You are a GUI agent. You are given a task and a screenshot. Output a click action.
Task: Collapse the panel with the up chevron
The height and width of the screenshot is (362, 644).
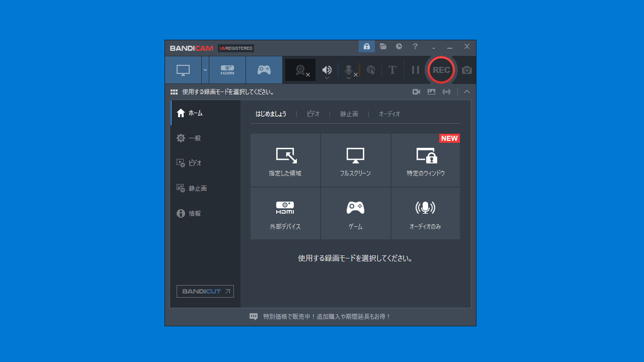tap(467, 92)
